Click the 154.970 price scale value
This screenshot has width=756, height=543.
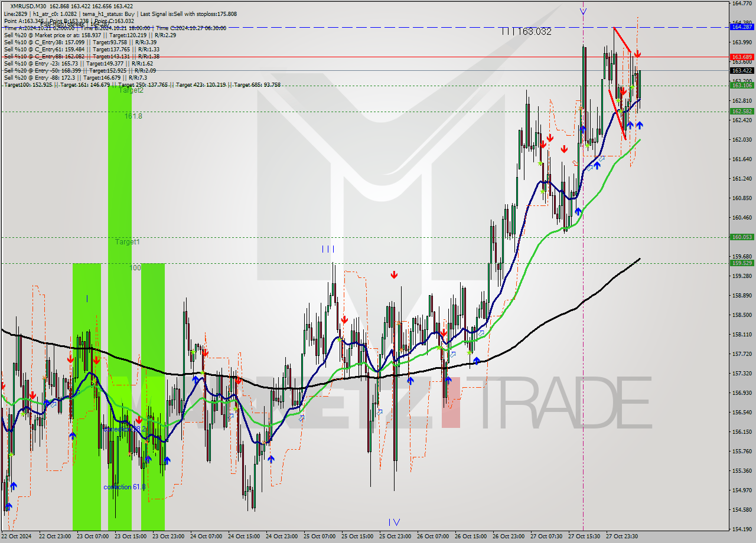742,490
